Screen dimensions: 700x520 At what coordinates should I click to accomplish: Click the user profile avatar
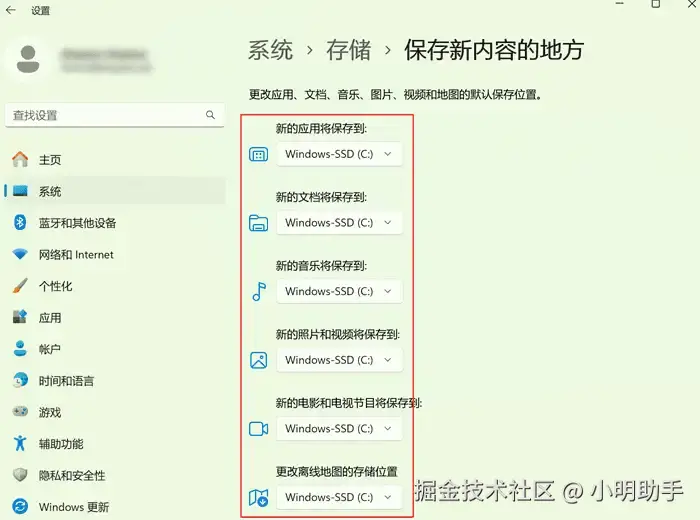(28, 59)
